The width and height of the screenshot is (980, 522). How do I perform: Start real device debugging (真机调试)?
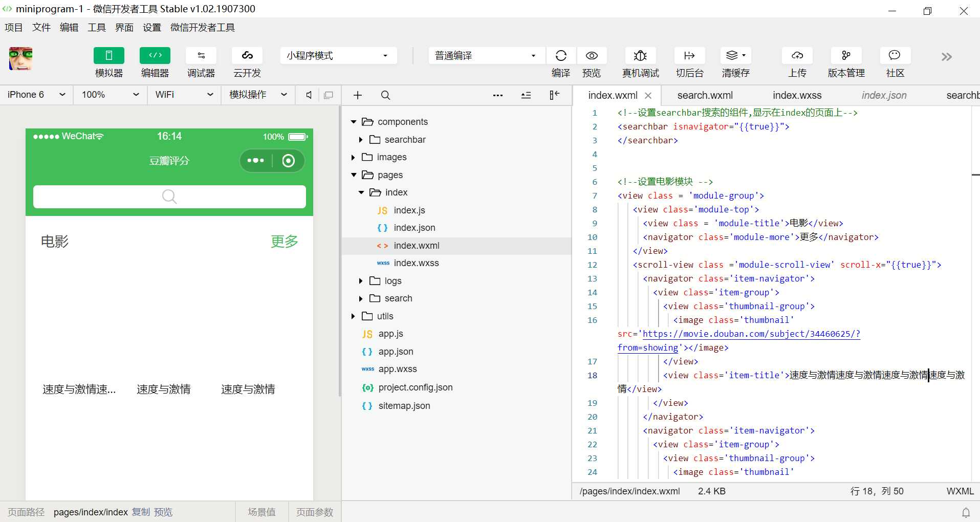(x=640, y=55)
